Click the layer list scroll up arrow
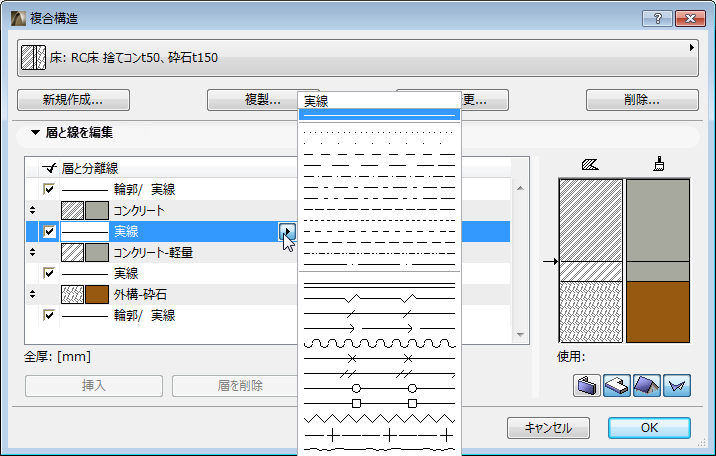 click(520, 188)
